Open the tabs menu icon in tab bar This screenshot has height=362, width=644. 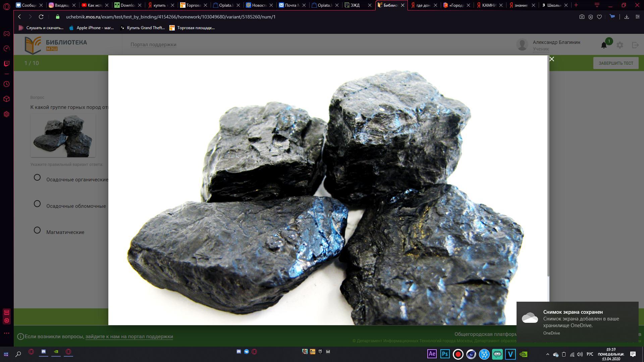597,5
